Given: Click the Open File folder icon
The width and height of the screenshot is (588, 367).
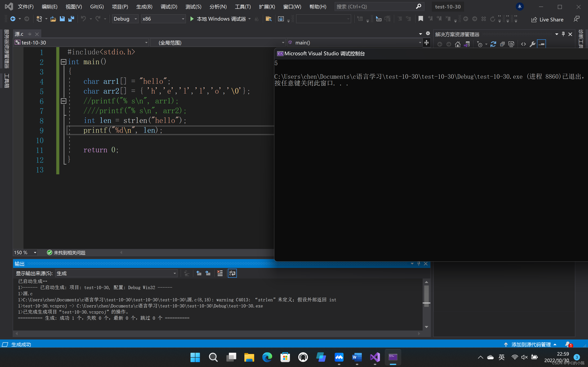Looking at the screenshot, I should pos(53,19).
